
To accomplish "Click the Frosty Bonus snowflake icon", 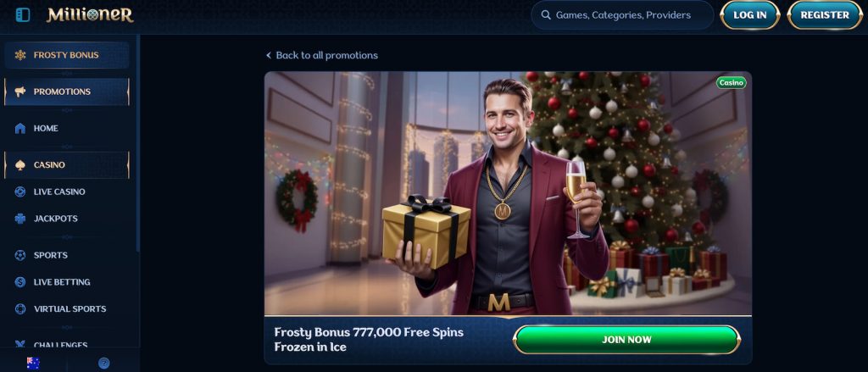I will coord(20,55).
